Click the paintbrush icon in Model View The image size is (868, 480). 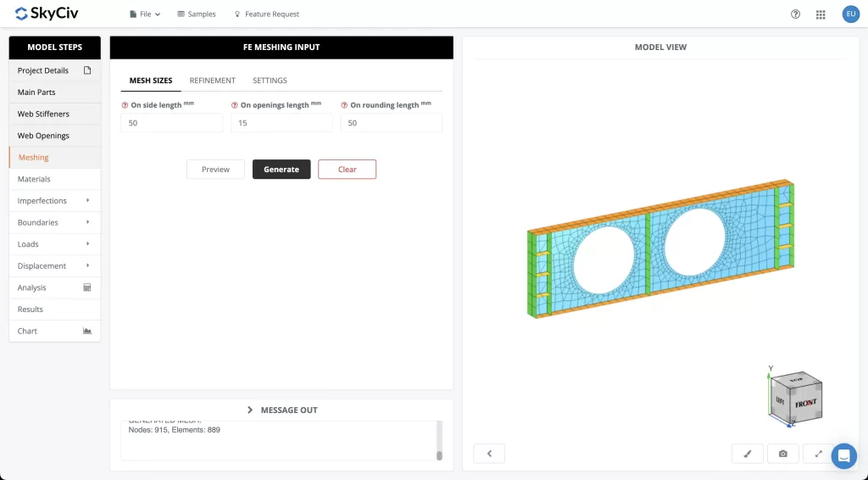click(x=748, y=454)
